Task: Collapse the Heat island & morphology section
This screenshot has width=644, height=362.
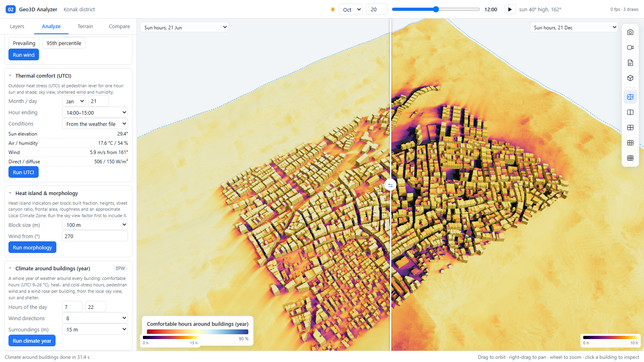Action: point(10,193)
